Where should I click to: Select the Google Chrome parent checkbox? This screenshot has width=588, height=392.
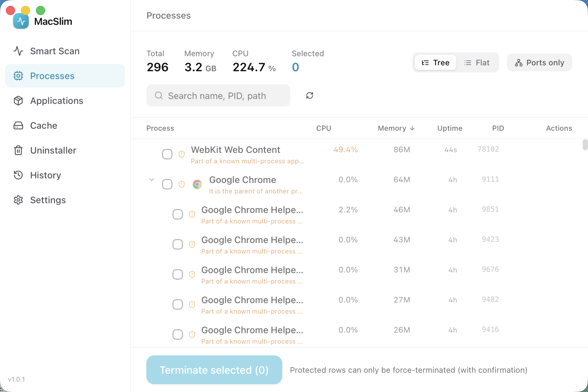click(x=167, y=184)
